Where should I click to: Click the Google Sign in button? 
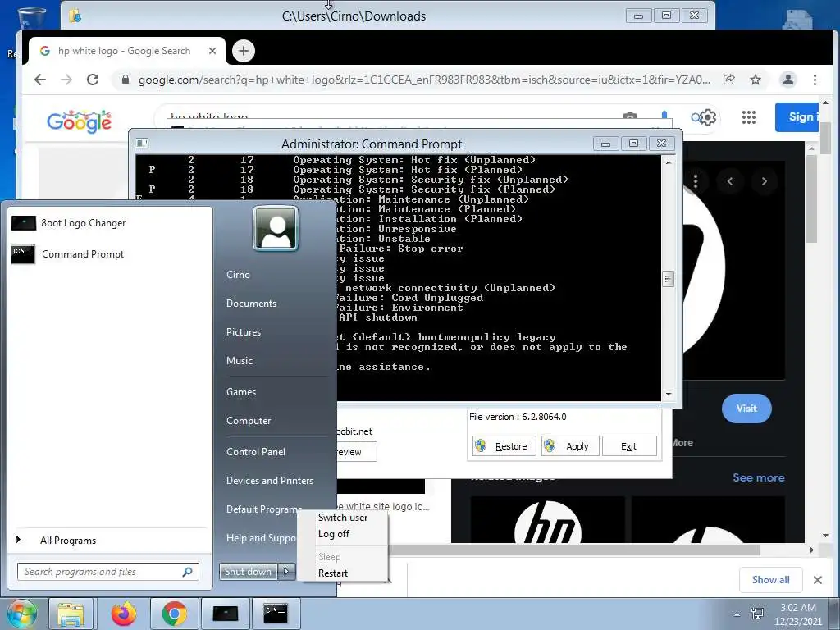pos(797,116)
